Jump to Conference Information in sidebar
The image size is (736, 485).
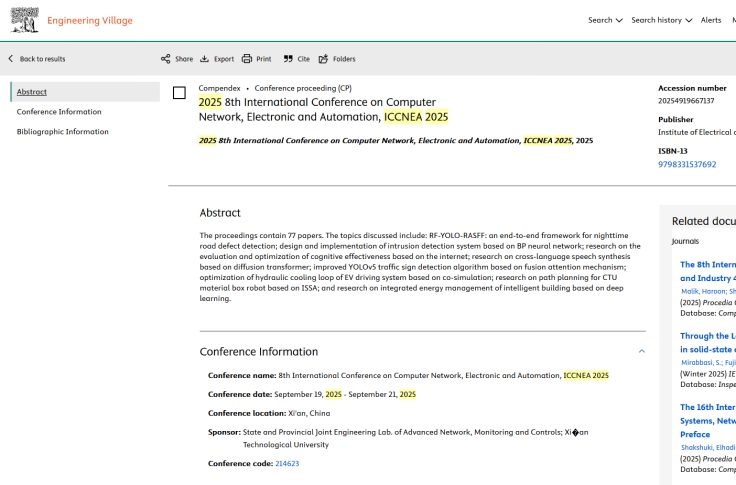(59, 112)
